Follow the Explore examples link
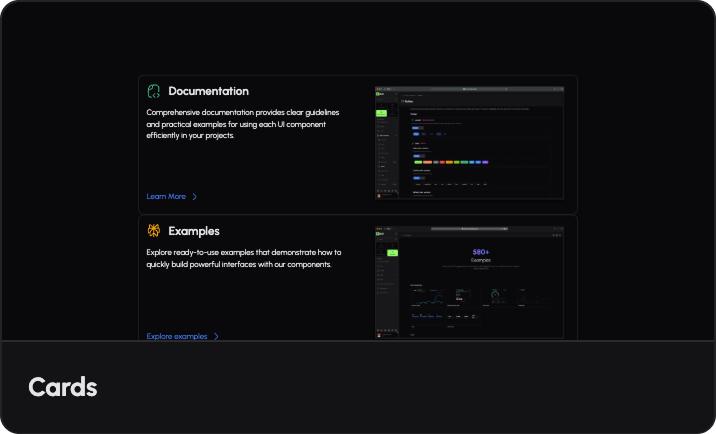Image resolution: width=716 pixels, height=434 pixels. click(x=177, y=337)
